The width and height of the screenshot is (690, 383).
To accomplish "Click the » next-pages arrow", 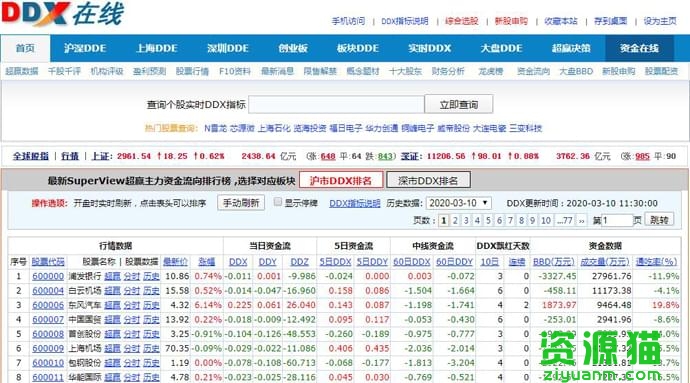I will point(582,220).
